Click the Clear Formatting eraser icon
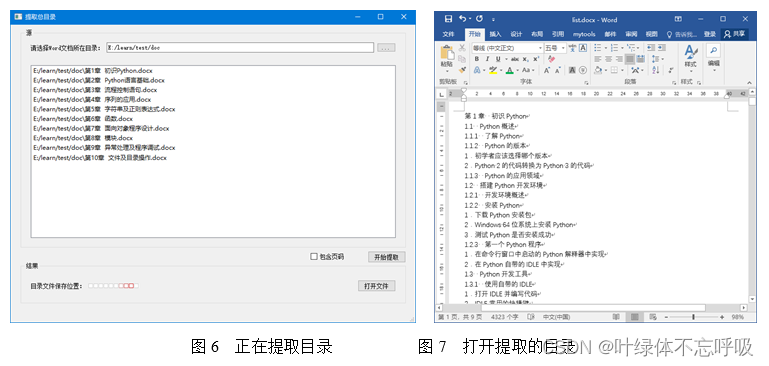Image resolution: width=769 pixels, height=366 pixels. click(552, 59)
